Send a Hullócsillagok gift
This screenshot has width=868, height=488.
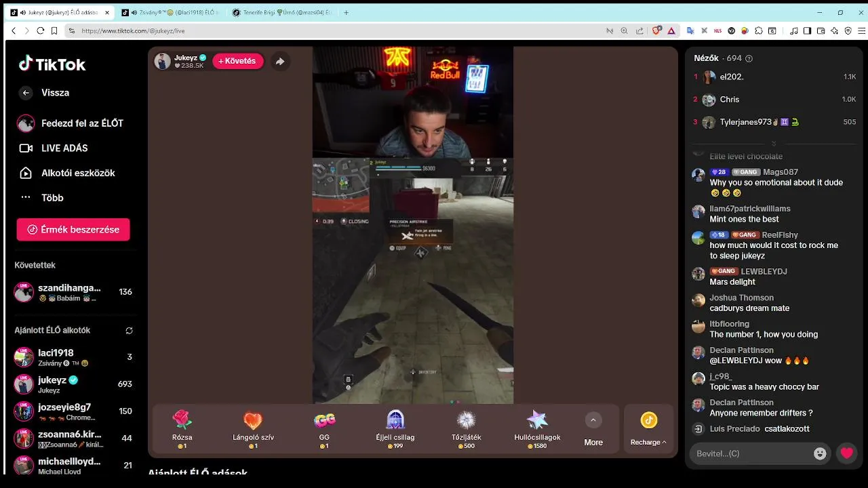[537, 429]
